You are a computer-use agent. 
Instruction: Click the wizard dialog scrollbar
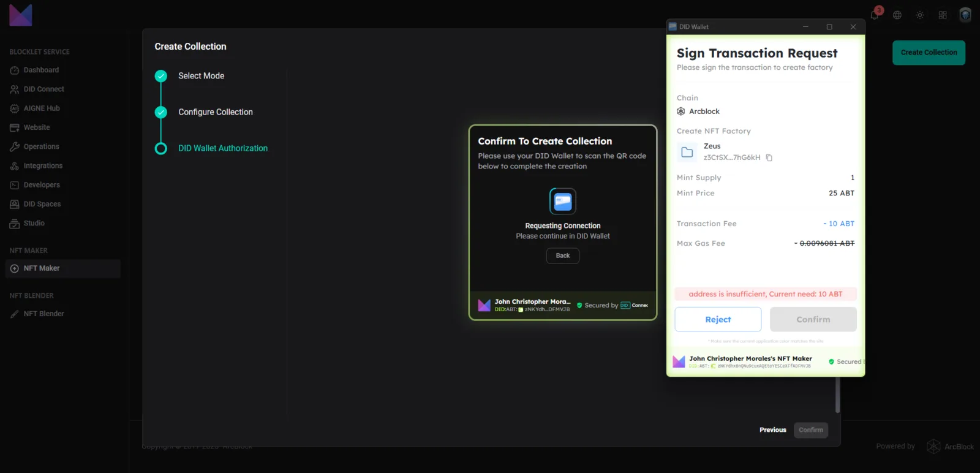coord(837,395)
